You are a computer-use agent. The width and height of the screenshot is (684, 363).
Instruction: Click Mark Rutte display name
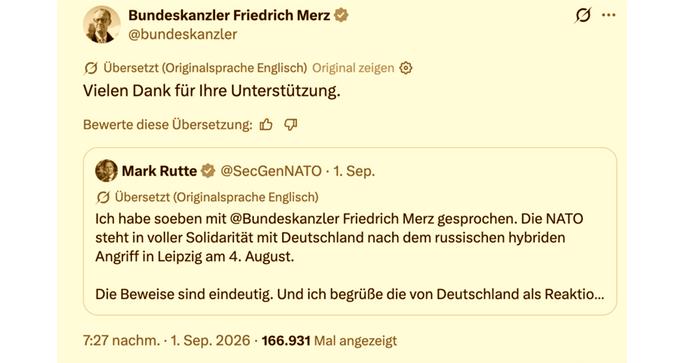point(159,171)
